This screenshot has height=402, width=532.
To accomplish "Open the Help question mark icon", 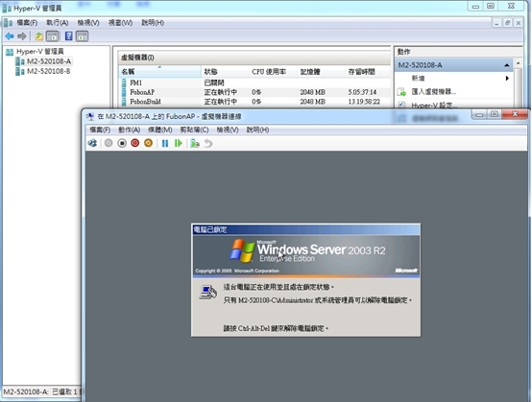I will click(68, 36).
